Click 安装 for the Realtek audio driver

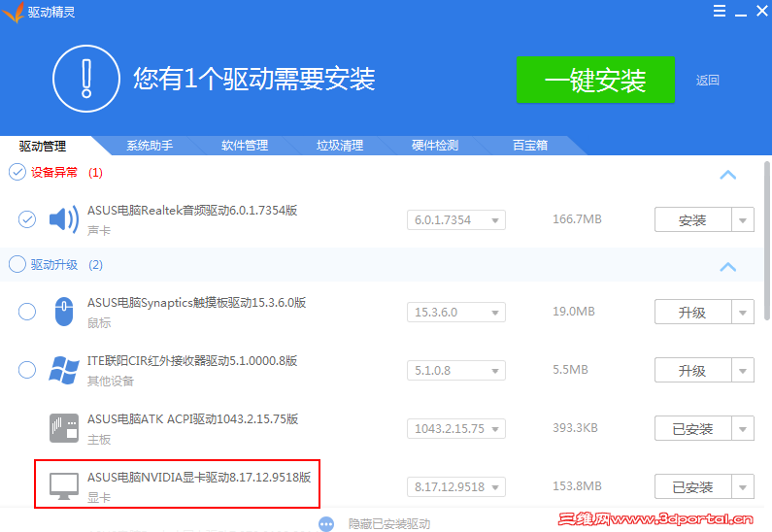pyautogui.click(x=692, y=220)
